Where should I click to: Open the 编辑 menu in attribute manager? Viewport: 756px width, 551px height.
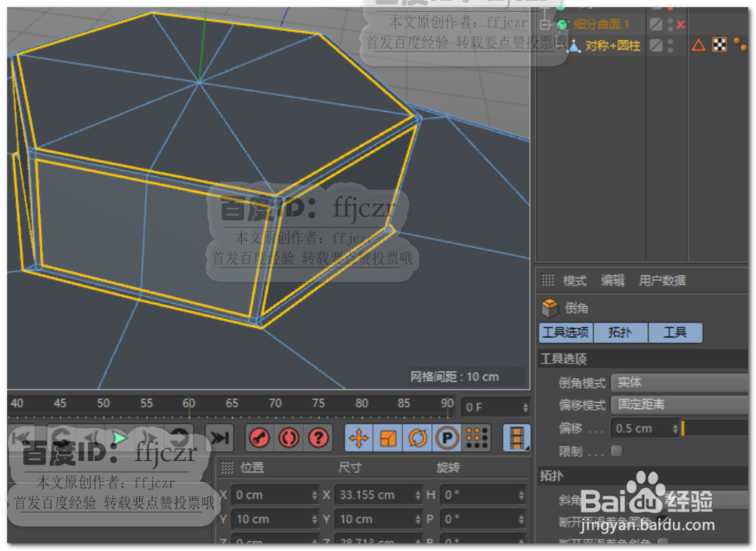pos(612,280)
